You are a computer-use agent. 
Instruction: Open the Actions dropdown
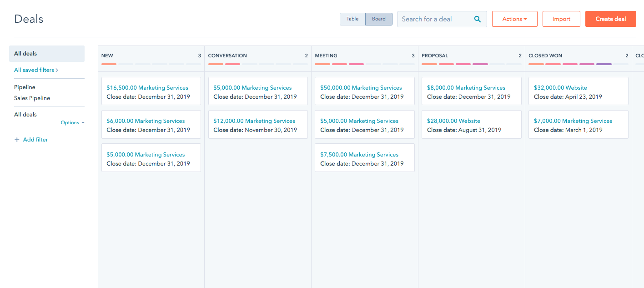[x=514, y=19]
